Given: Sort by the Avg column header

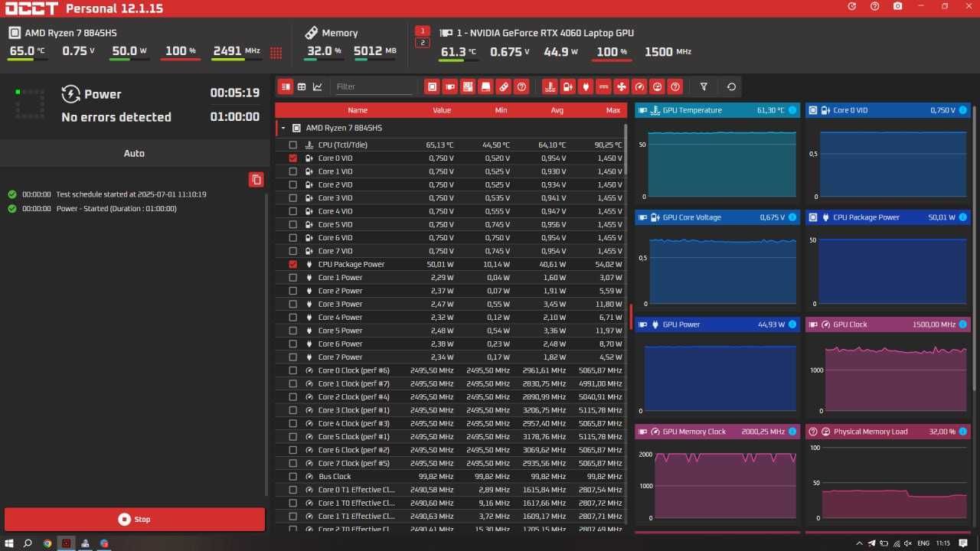Looking at the screenshot, I should [x=557, y=110].
